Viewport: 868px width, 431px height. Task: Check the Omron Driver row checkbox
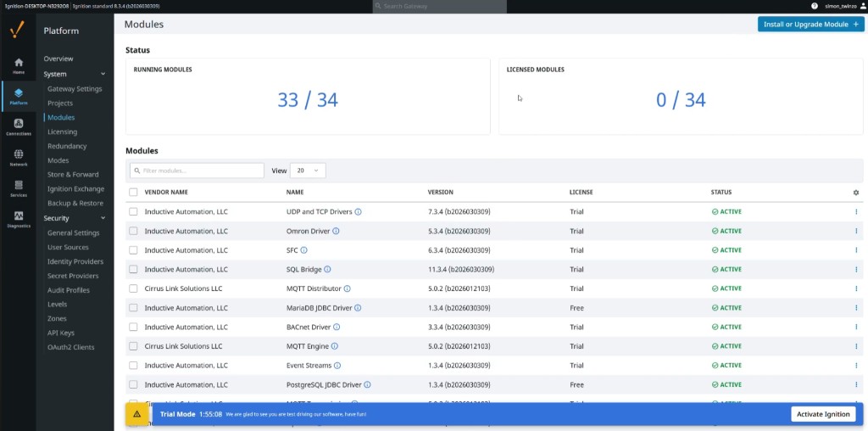[133, 231]
